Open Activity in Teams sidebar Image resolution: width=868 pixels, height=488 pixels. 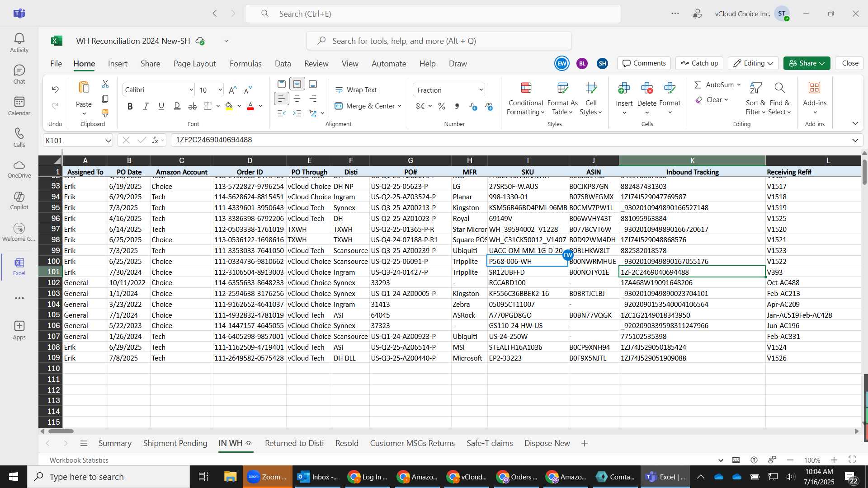[19, 43]
